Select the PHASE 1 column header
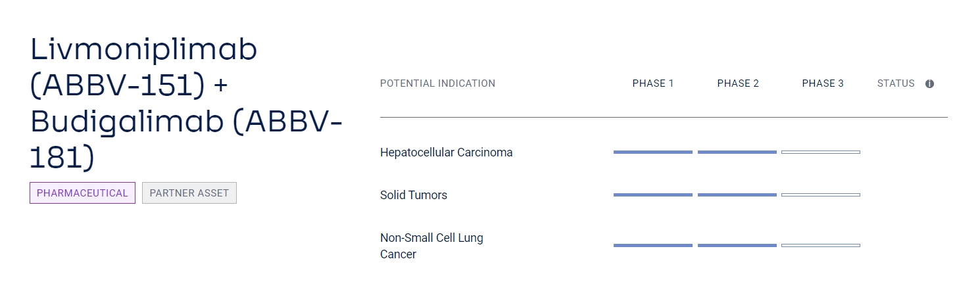Viewport: 980px width, 301px height. point(653,83)
